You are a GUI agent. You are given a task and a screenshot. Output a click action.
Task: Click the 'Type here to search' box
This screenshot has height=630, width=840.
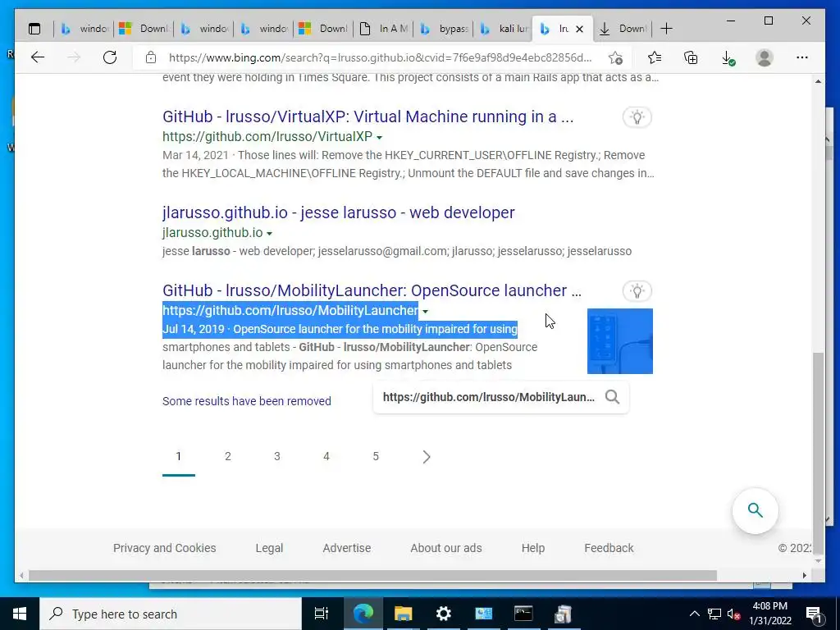tap(171, 614)
